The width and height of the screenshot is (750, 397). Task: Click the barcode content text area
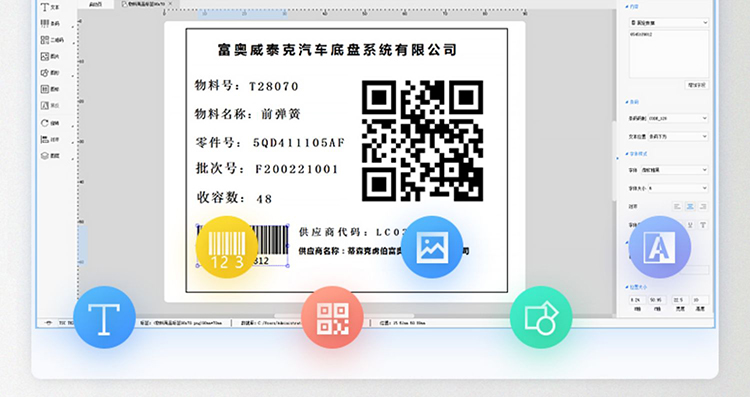click(x=669, y=54)
